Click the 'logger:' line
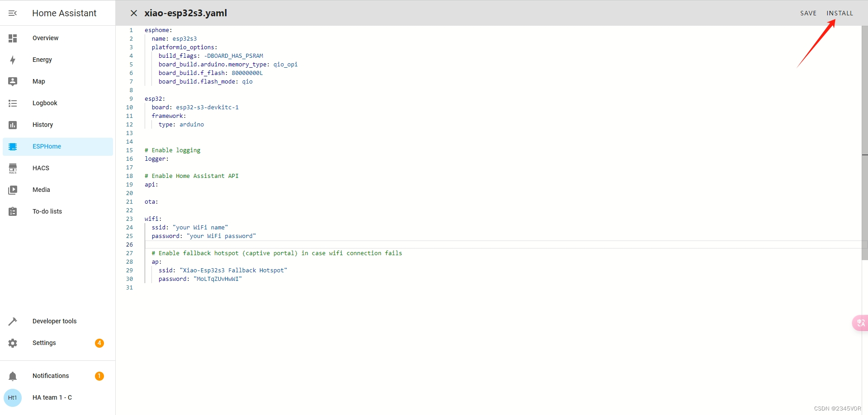 (x=156, y=159)
